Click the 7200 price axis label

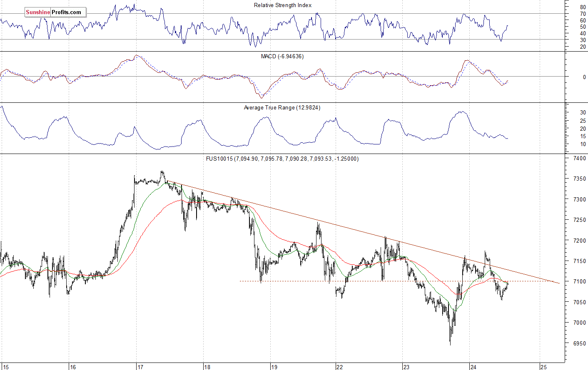pyautogui.click(x=580, y=241)
